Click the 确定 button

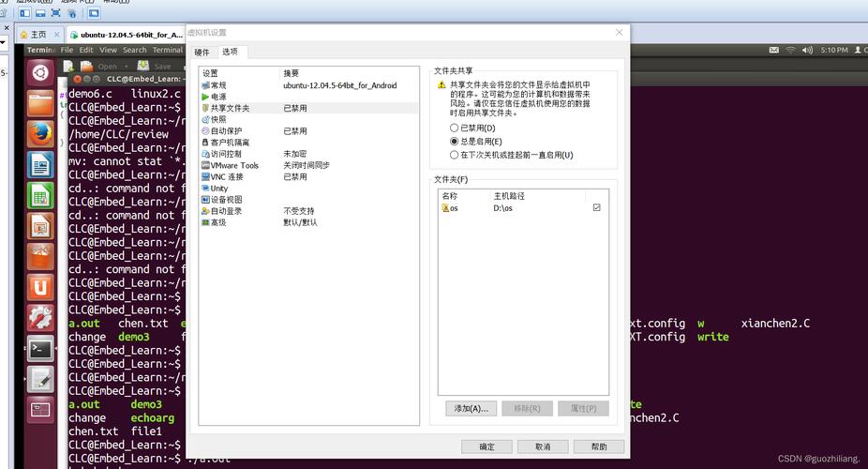coord(486,447)
